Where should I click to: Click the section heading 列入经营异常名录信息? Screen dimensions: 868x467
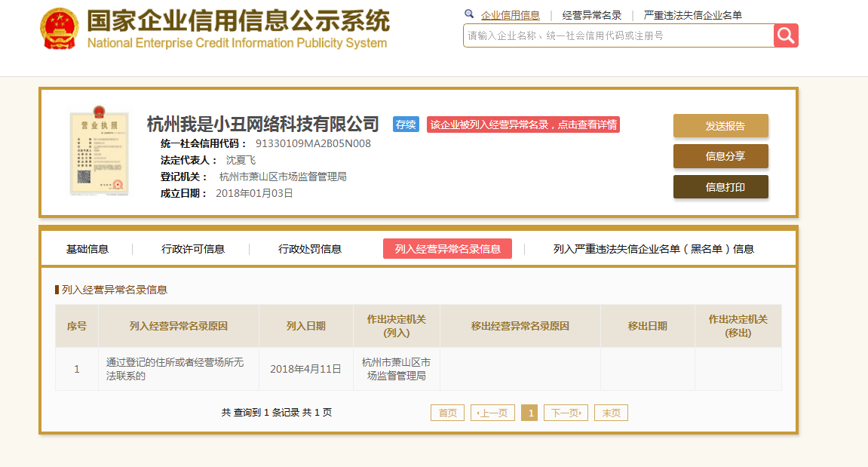pyautogui.click(x=114, y=290)
